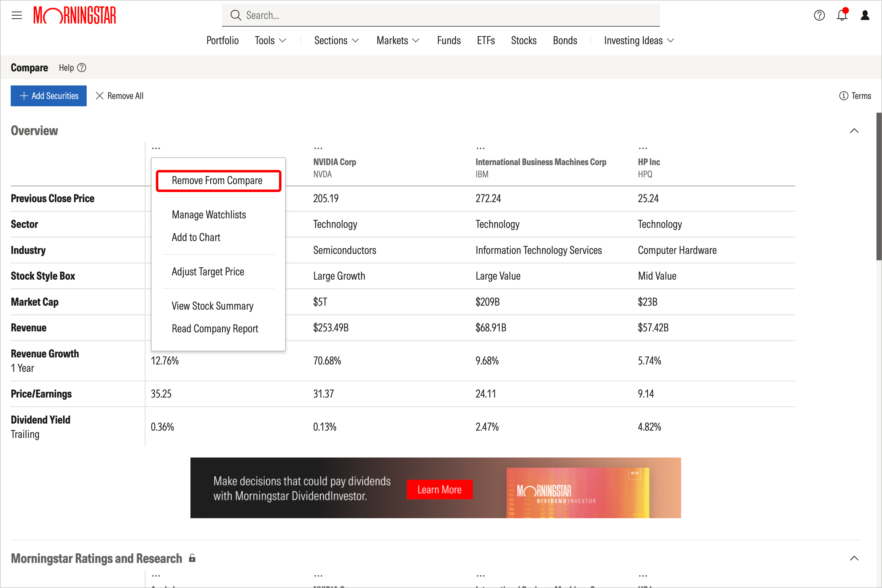Open the three-dot menu above NVIDIA Corp
The image size is (882, 588).
tap(318, 148)
